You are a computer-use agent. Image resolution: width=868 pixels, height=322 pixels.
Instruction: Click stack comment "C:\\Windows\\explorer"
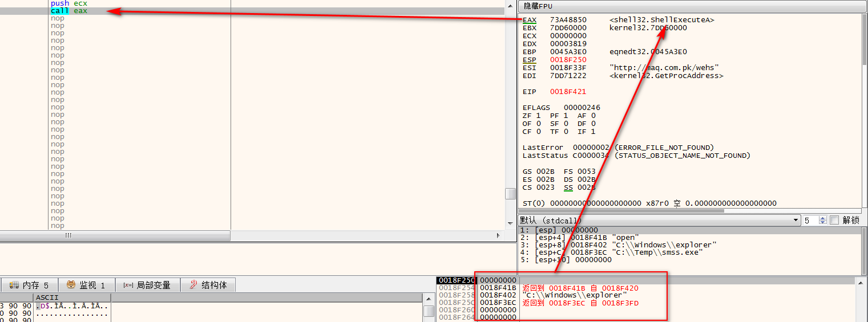click(575, 295)
